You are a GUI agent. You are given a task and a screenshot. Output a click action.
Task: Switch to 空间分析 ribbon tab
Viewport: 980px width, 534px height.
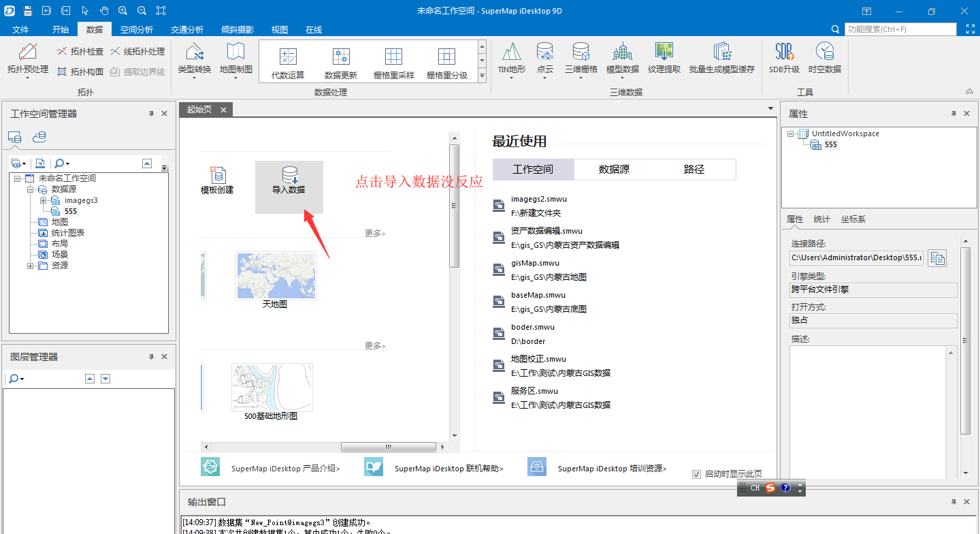(x=136, y=29)
